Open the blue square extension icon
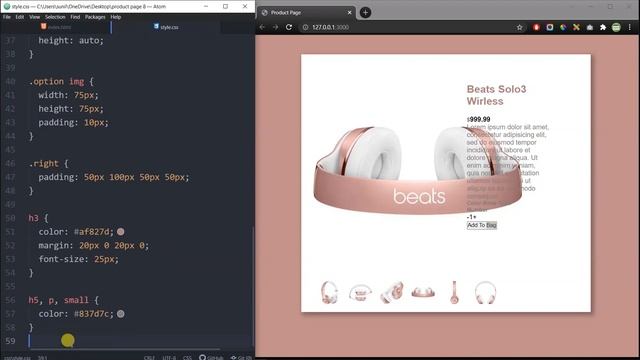The height and width of the screenshot is (360, 640). click(550, 27)
